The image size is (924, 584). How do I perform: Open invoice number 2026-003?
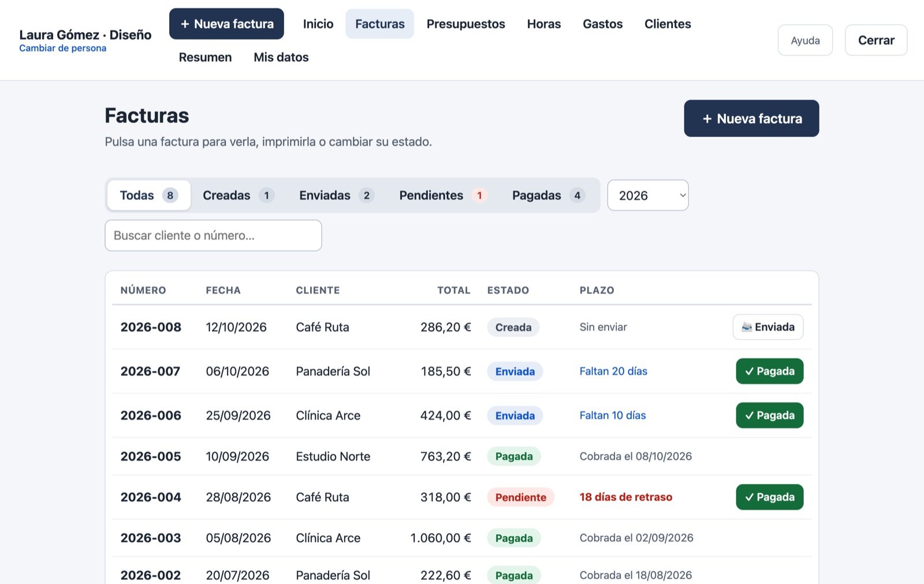click(151, 538)
